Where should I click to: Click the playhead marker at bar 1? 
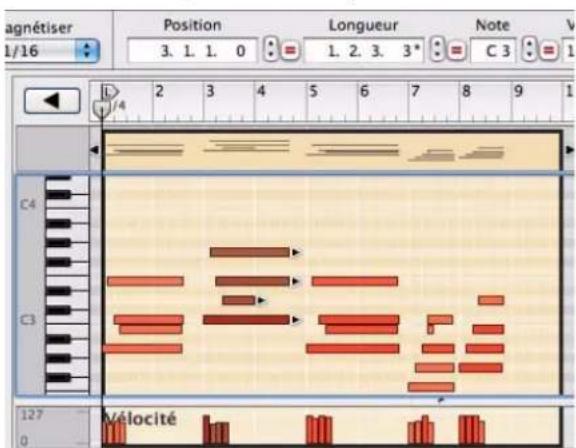(102, 108)
